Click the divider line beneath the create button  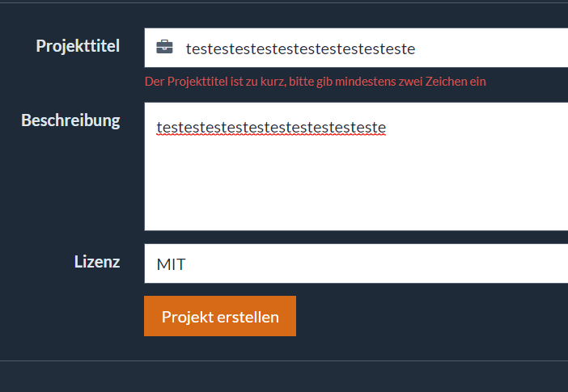(x=283, y=360)
